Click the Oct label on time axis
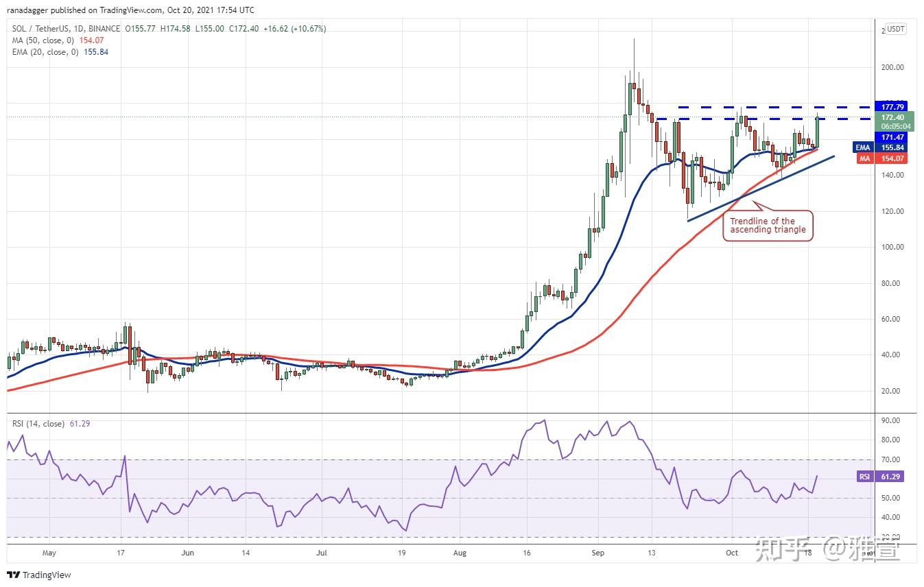924x587 pixels. pos(732,552)
